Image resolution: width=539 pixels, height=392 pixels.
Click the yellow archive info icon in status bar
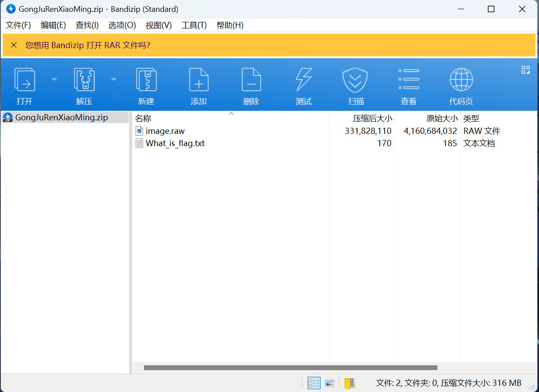(x=350, y=383)
